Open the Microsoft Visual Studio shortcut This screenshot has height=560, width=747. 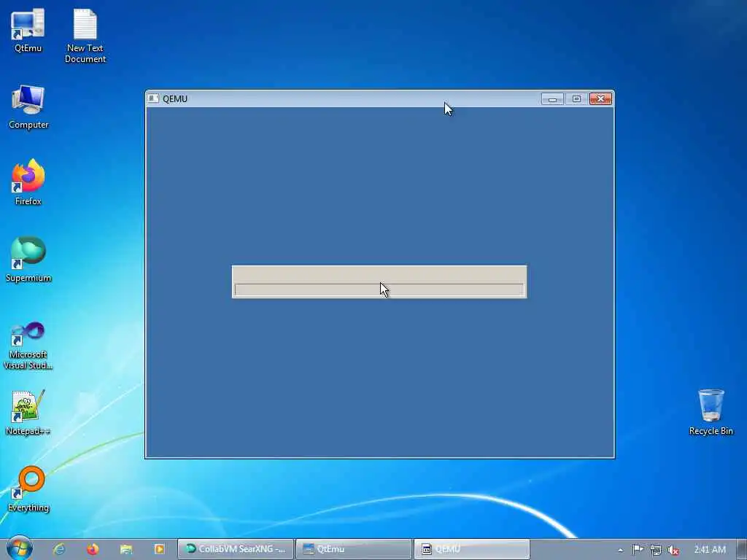tap(28, 345)
